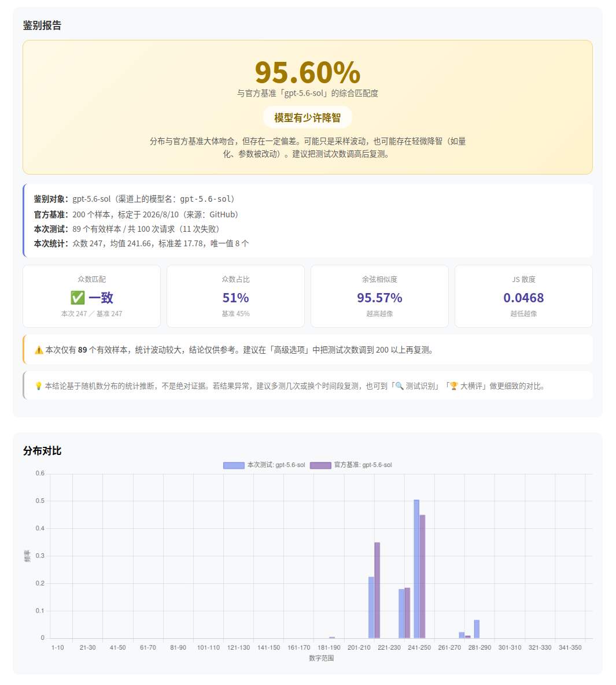Click the 鉴别对象 line text
616x685 pixels.
click(134, 199)
